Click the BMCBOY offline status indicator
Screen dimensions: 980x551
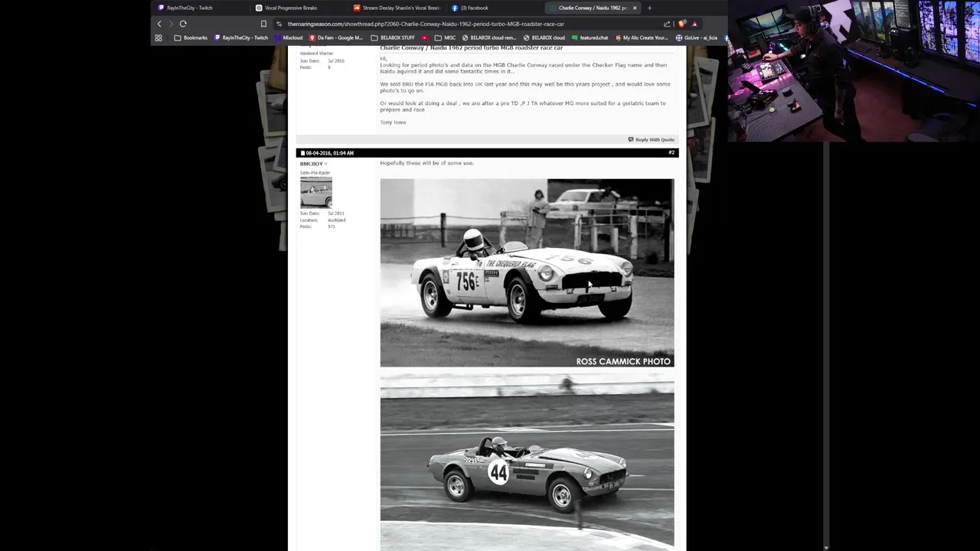tap(325, 164)
